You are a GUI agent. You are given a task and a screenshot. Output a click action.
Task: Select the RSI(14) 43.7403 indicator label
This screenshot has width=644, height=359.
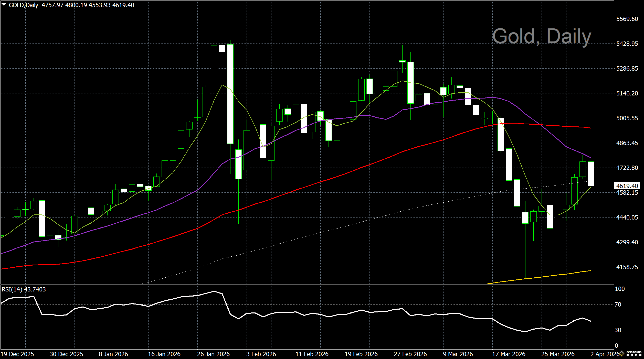coord(24,289)
